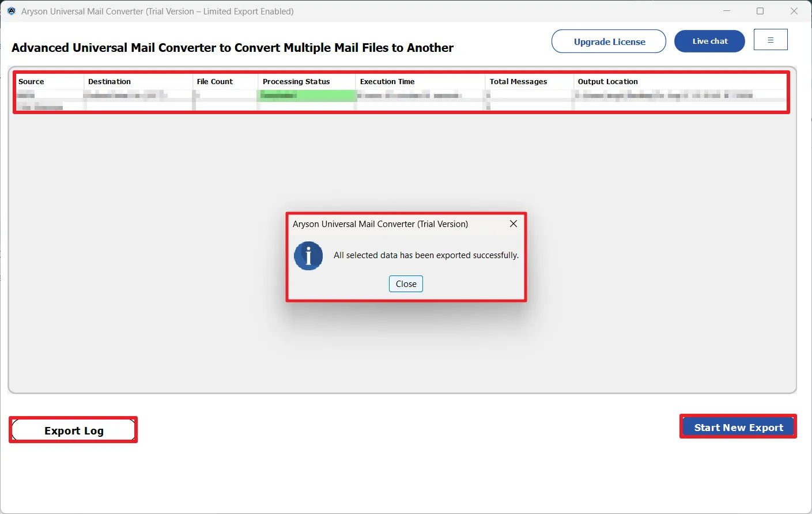Select the Total Messages column header
The height and width of the screenshot is (514, 812).
(530, 82)
